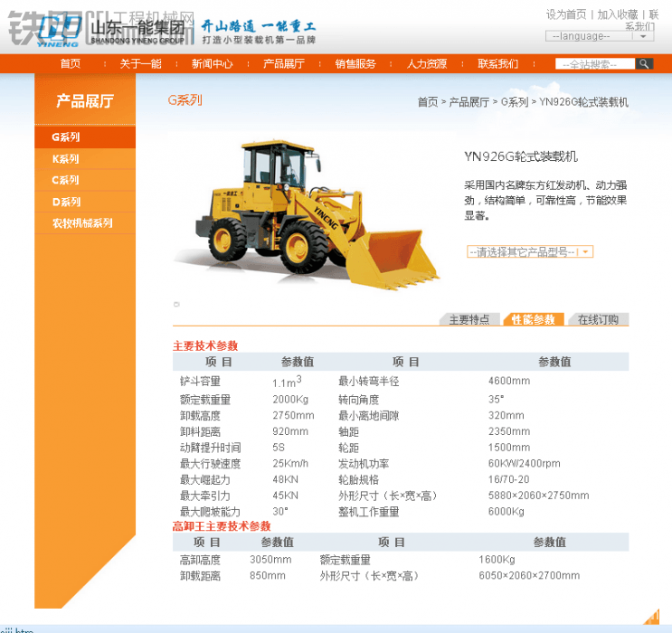
Task: Go to 首页 in the navigation bar
Action: (x=71, y=64)
